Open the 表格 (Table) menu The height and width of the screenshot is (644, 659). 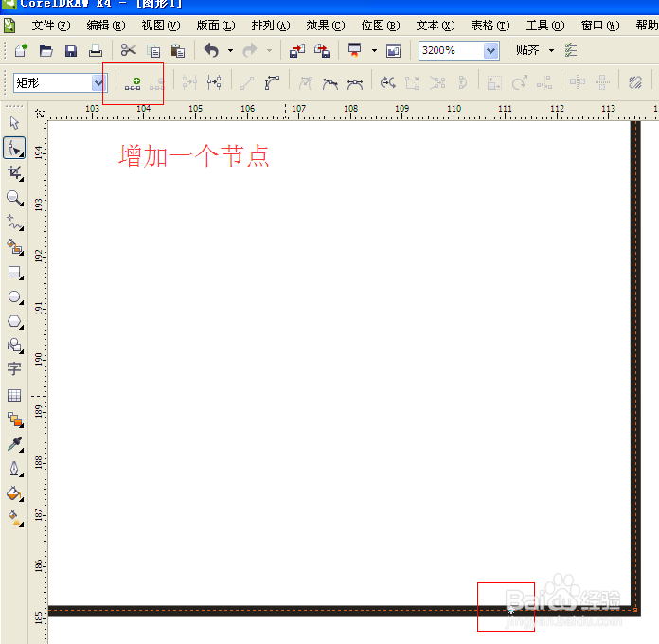(x=490, y=26)
